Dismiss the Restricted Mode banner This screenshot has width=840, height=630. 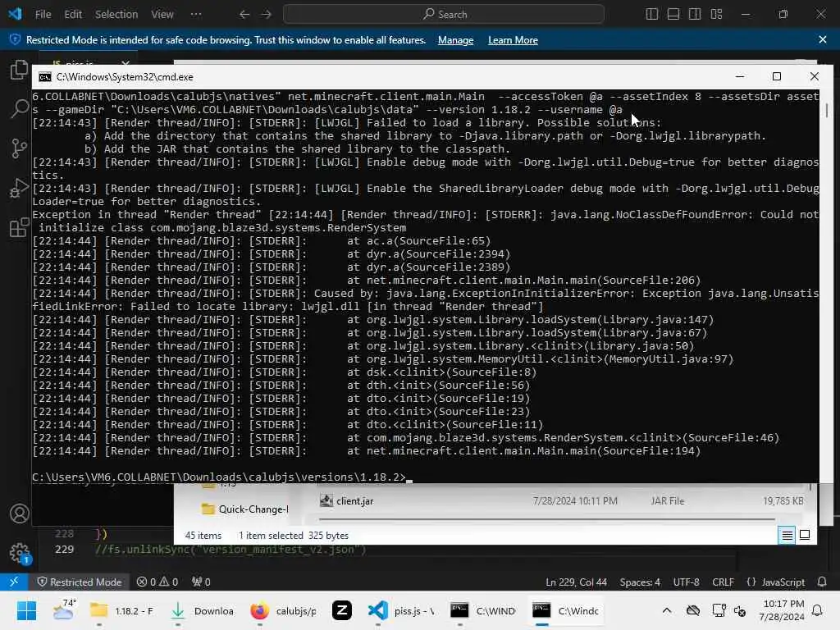pyautogui.click(x=823, y=39)
